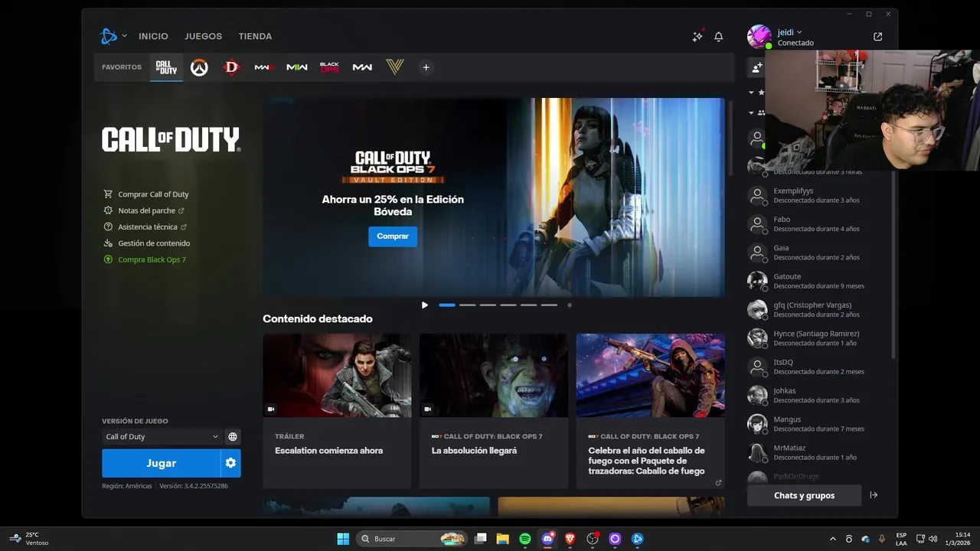Select the fourth carousel slide indicator

point(508,305)
